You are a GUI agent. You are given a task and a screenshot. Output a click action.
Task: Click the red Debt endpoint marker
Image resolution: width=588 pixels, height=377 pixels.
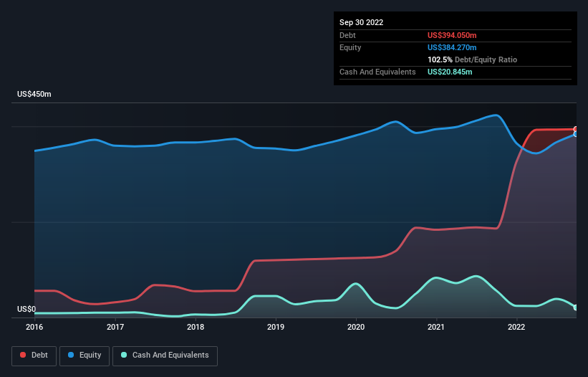(576, 129)
